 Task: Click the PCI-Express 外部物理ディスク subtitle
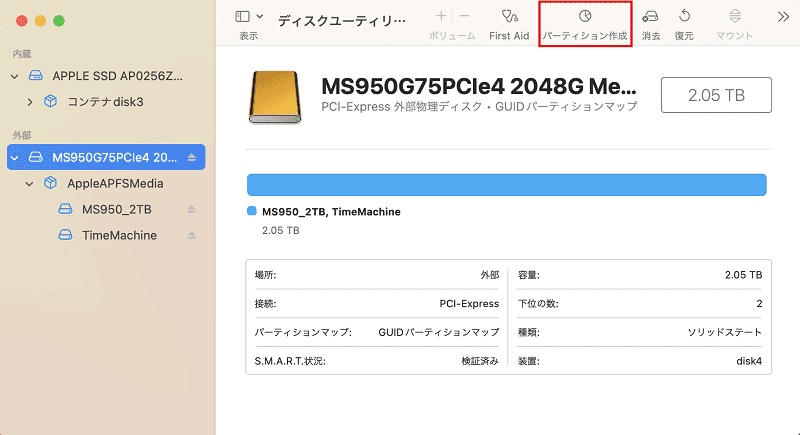(480, 107)
